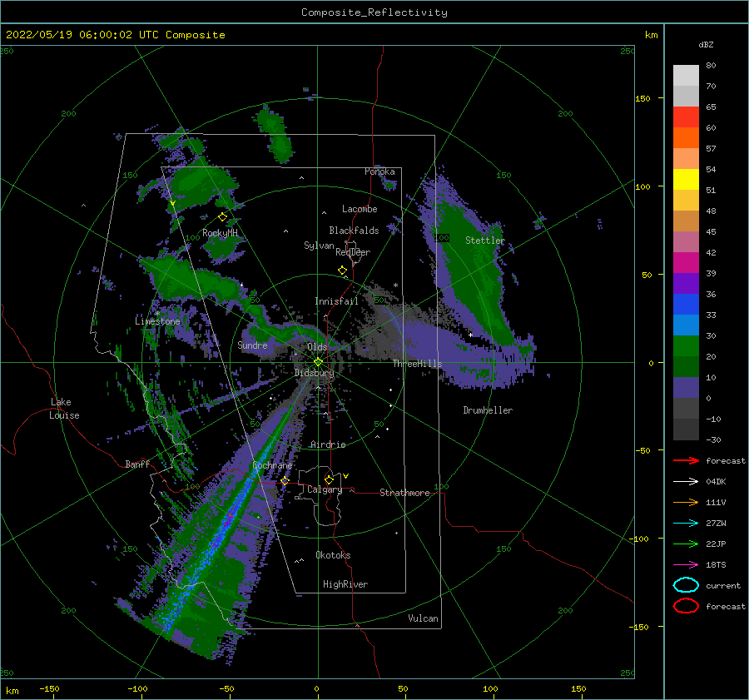
Task: Click the red 65-60 dBZ swatch
Action: pyautogui.click(x=686, y=117)
